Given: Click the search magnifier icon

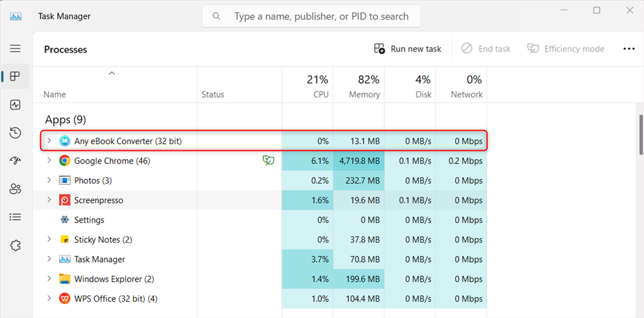Looking at the screenshot, I should pos(216,16).
